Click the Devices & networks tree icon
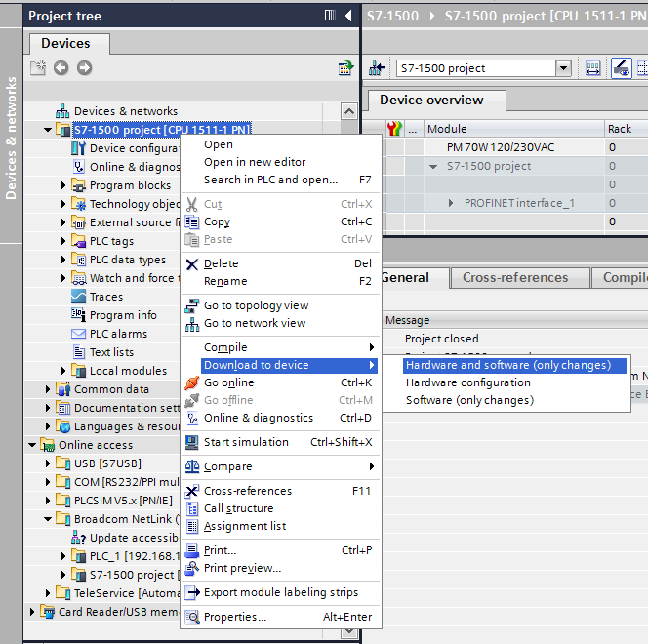The image size is (648, 644). (x=63, y=111)
